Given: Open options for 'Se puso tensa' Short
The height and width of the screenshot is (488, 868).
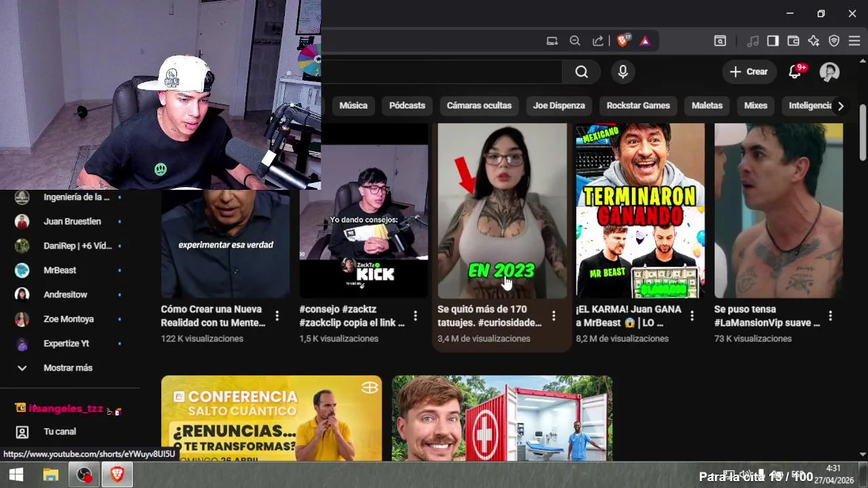Looking at the screenshot, I should tap(830, 316).
